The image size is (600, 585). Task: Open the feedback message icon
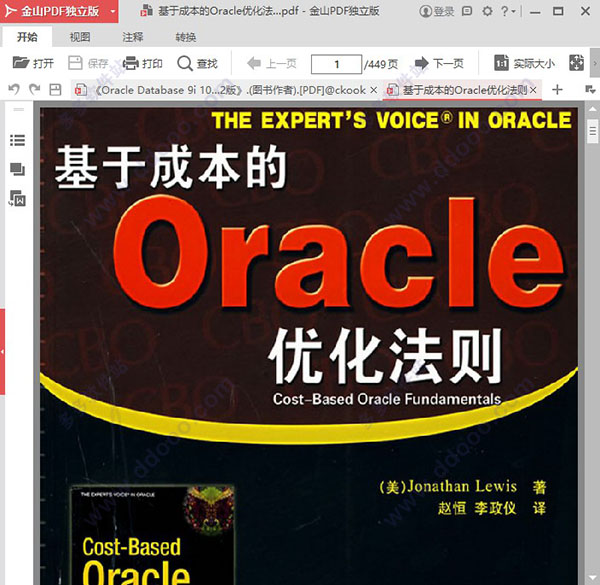tap(467, 11)
